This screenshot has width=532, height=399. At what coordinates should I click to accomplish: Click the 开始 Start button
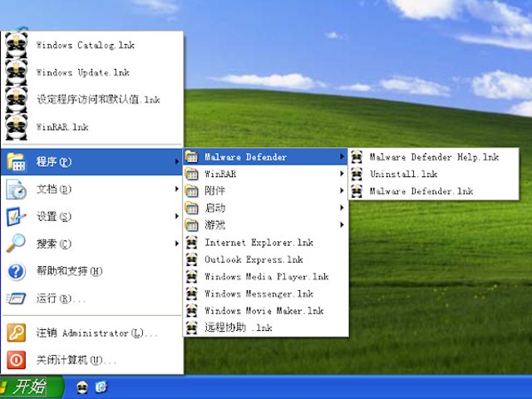32,387
